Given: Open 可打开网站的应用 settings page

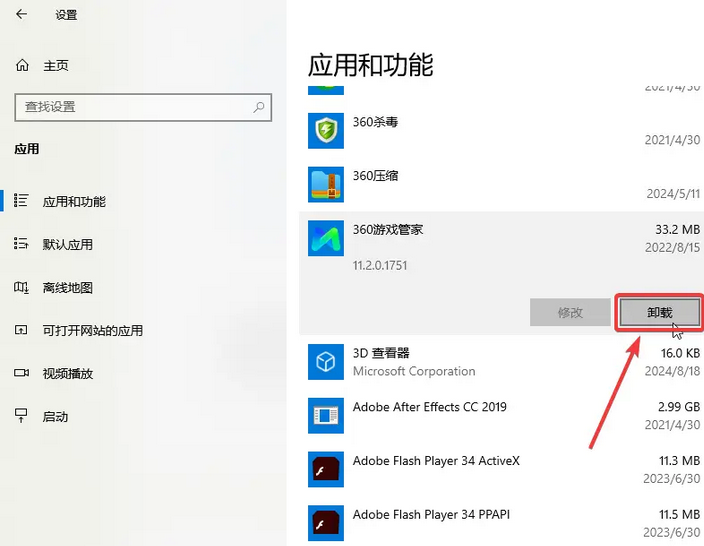Looking at the screenshot, I should pyautogui.click(x=93, y=331).
